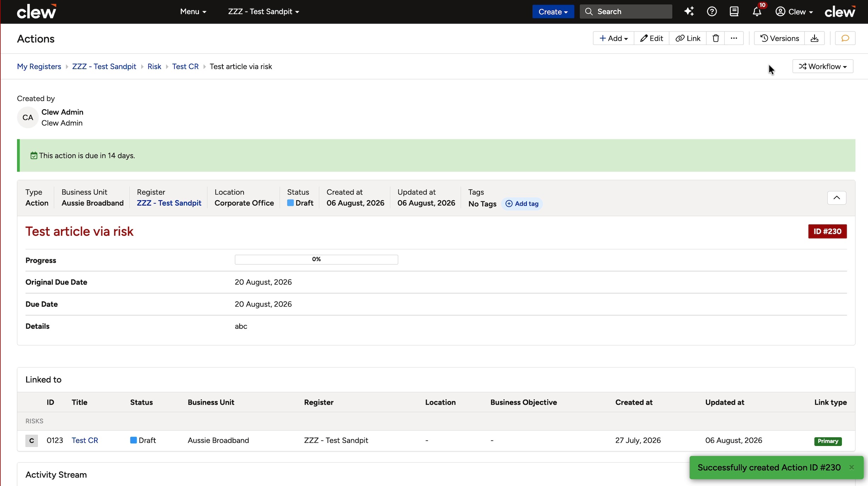This screenshot has height=486, width=868.
Task: Open the Clew user account dropdown
Action: 794,12
